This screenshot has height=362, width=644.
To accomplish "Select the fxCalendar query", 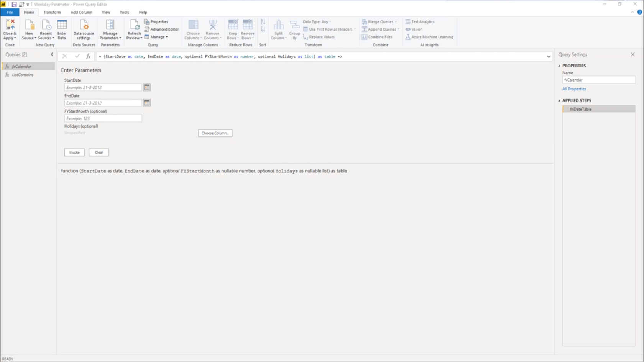I will tap(28, 66).
